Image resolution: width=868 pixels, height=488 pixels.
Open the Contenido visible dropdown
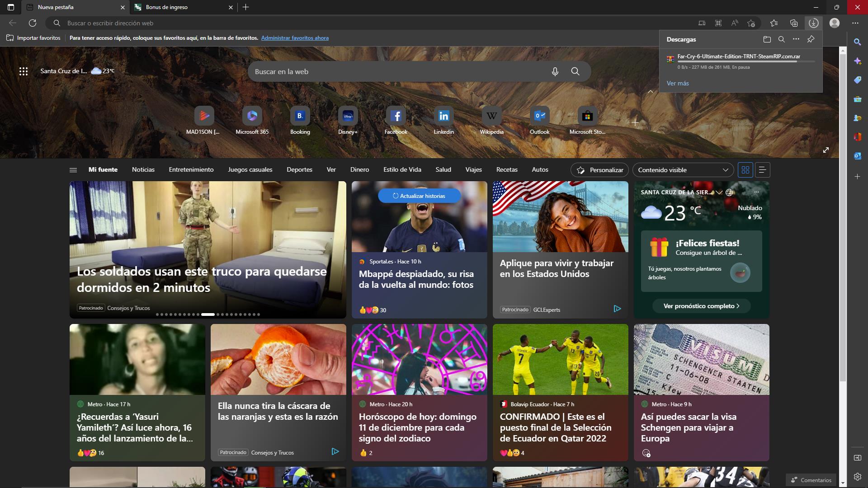point(683,170)
